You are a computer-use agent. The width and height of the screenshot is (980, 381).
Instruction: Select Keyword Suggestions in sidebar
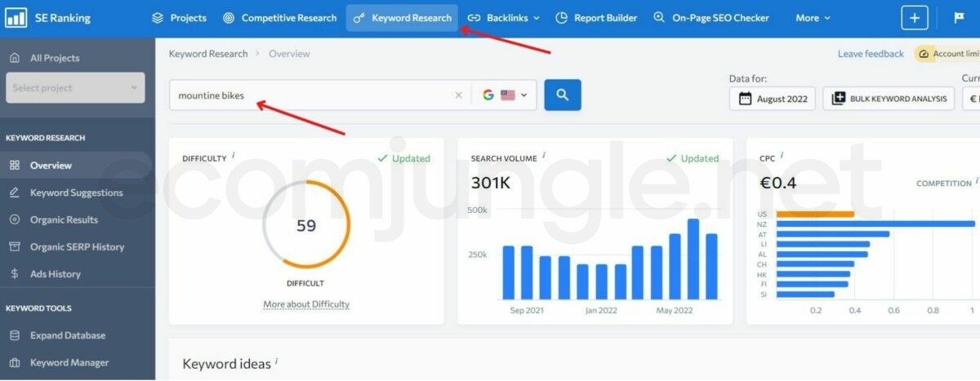click(76, 193)
